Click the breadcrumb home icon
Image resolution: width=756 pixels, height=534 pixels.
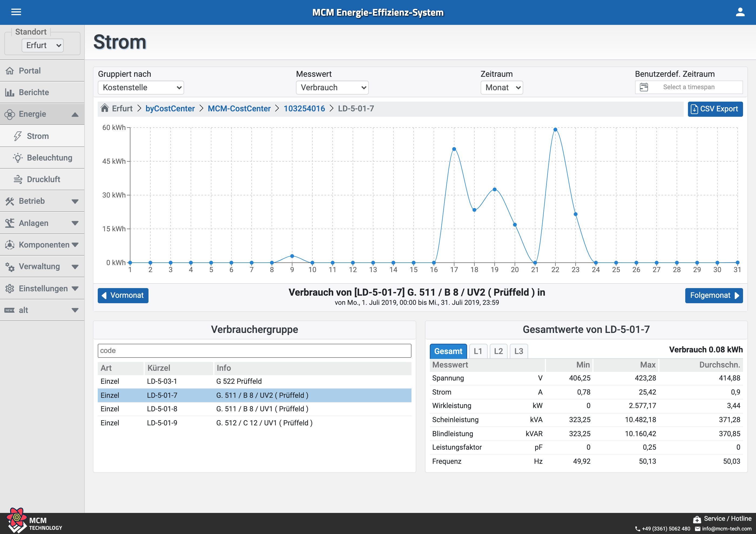click(x=105, y=108)
